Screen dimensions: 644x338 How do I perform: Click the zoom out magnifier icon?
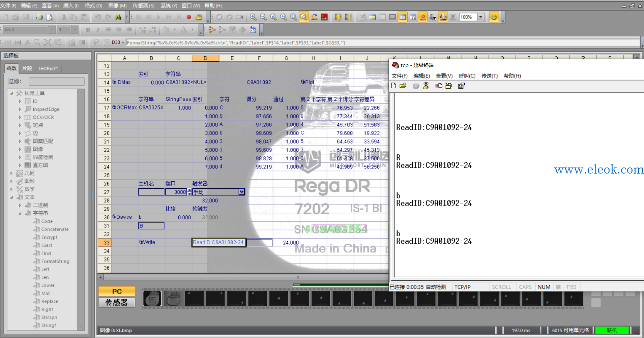point(263,17)
